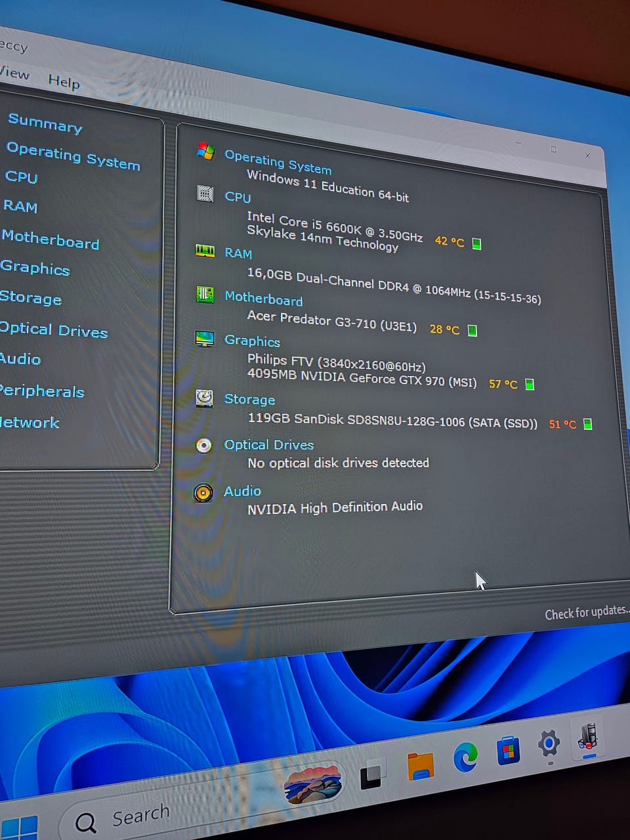Click the Motherboard green board icon
This screenshot has height=840, width=630.
205,293
